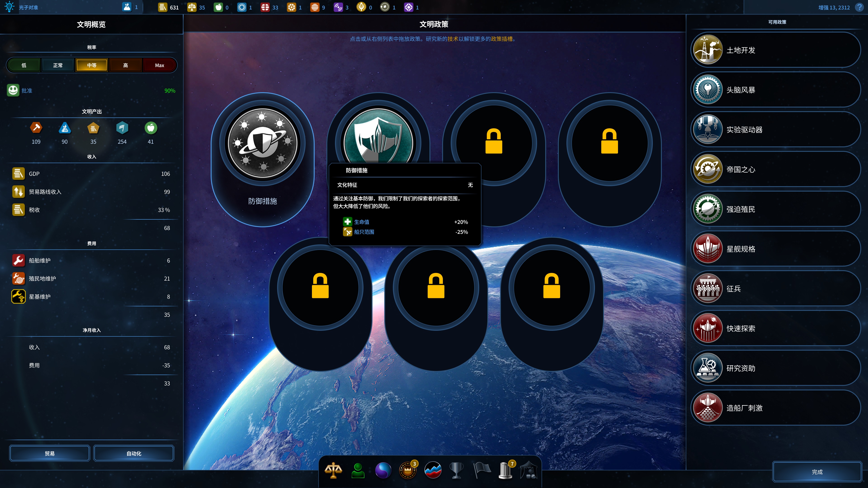Click the orange striped planet icon showing 9
This screenshot has height=488, width=868.
coord(315,7)
